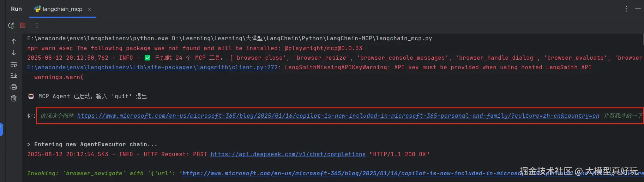Click the 'MCP Agent 已启动' message line

(88, 96)
